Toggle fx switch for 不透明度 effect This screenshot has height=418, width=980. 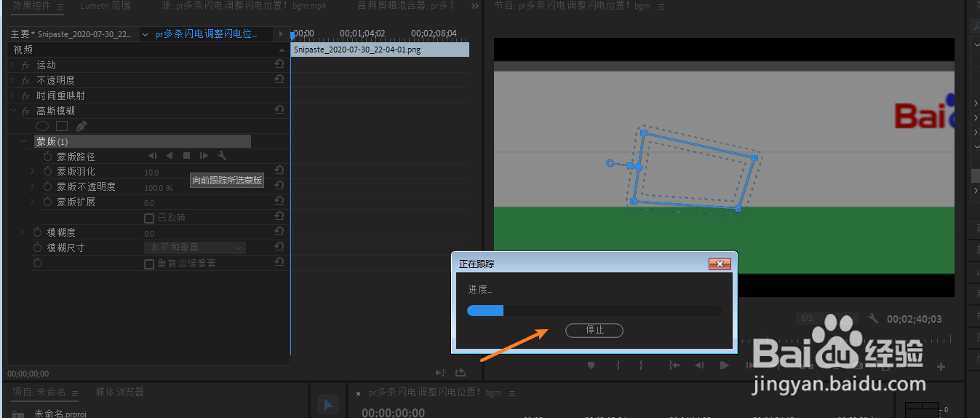click(26, 81)
